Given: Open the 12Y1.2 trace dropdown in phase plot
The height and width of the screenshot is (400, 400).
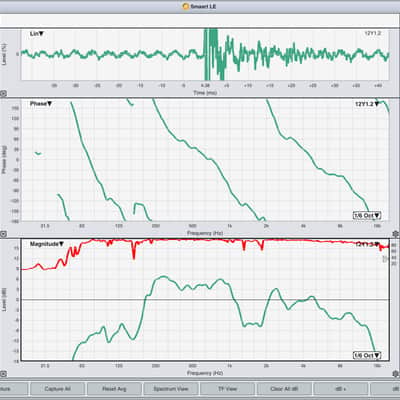Looking at the screenshot, I should (367, 104).
